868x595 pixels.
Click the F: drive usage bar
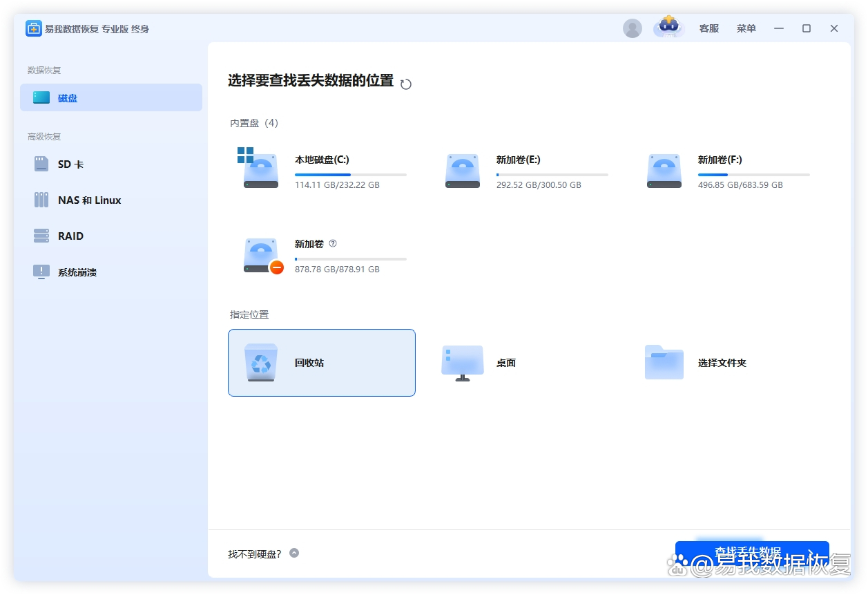(754, 175)
